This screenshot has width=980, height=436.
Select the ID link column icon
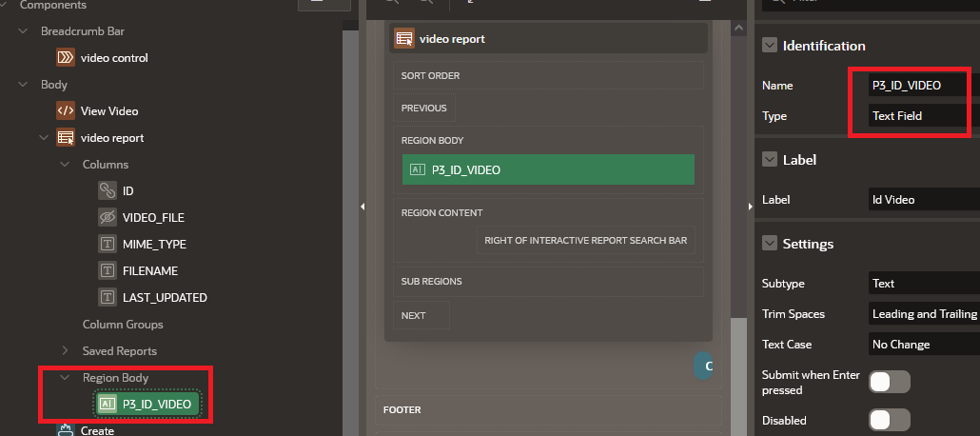(x=108, y=190)
